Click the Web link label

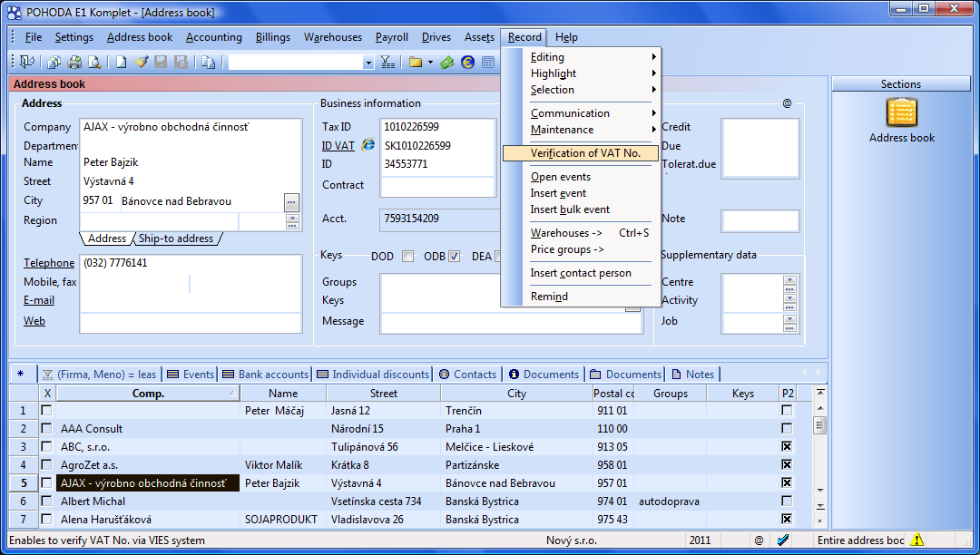click(34, 320)
